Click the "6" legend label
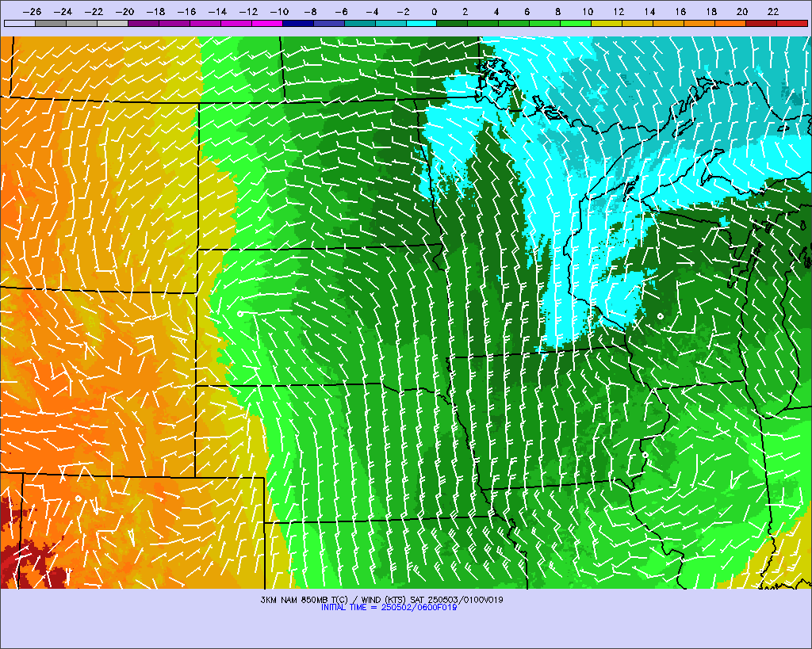Viewport: 812px width, 649px height. [x=527, y=11]
